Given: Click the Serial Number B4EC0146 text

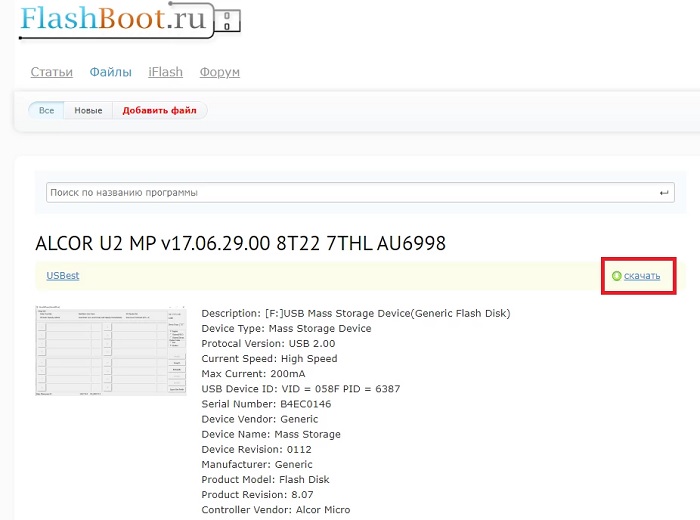Looking at the screenshot, I should 266,404.
